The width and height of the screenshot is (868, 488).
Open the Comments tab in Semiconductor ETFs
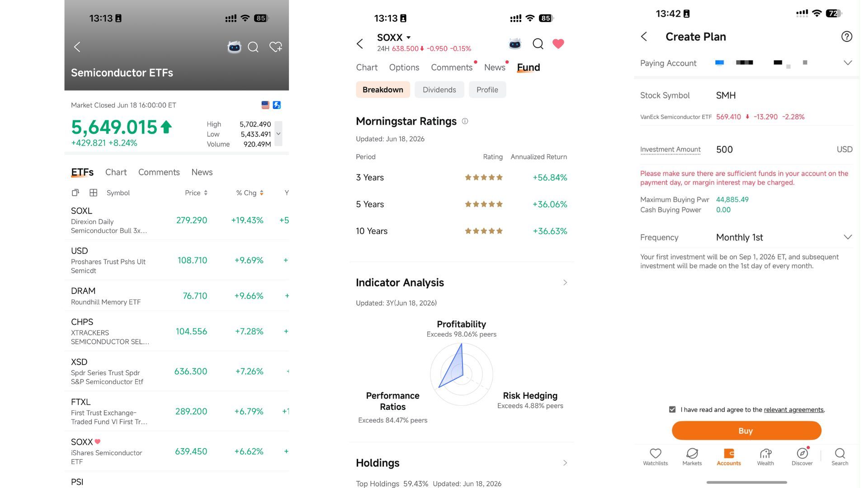159,172
